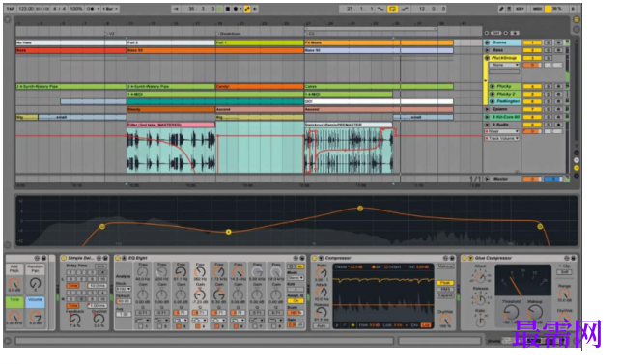The height and width of the screenshot is (364, 620).
Task: Unfold the Plucky track
Action: coord(492,86)
